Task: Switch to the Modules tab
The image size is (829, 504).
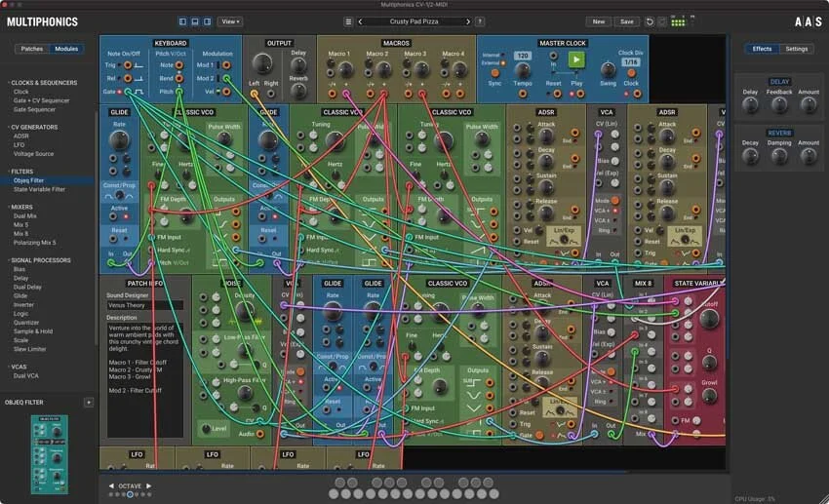Action: click(x=66, y=49)
